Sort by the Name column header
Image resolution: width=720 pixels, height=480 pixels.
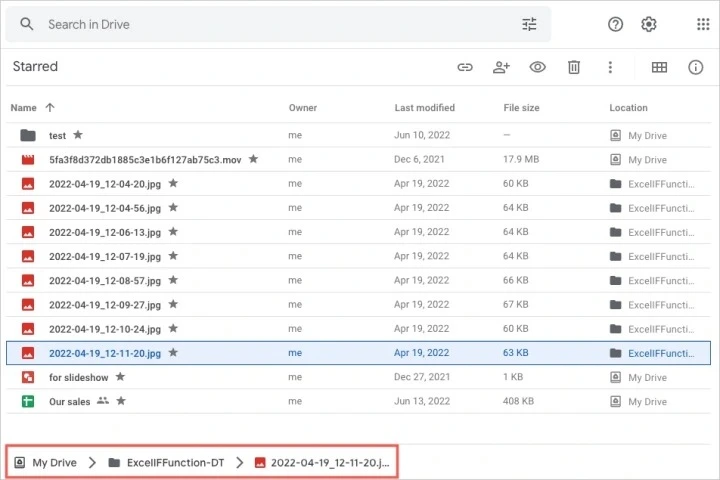[x=23, y=107]
